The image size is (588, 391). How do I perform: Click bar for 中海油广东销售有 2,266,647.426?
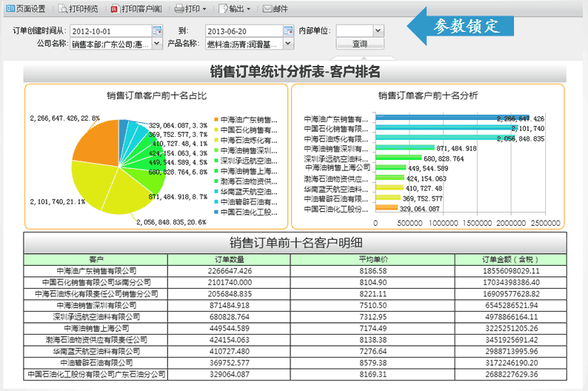click(x=452, y=117)
